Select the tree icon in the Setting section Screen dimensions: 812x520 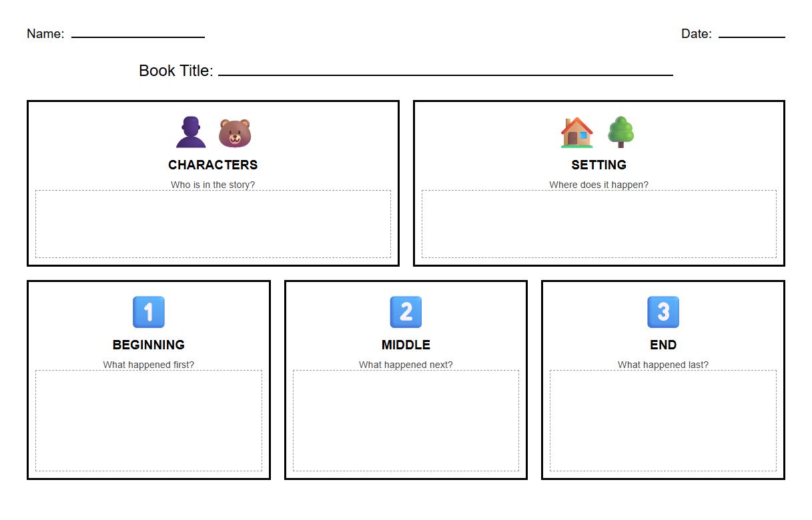pos(622,131)
